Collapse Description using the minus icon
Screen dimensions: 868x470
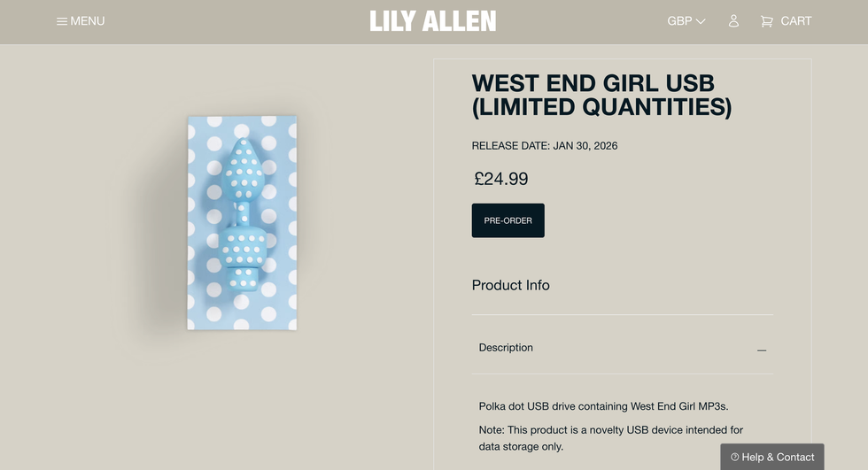click(x=762, y=350)
